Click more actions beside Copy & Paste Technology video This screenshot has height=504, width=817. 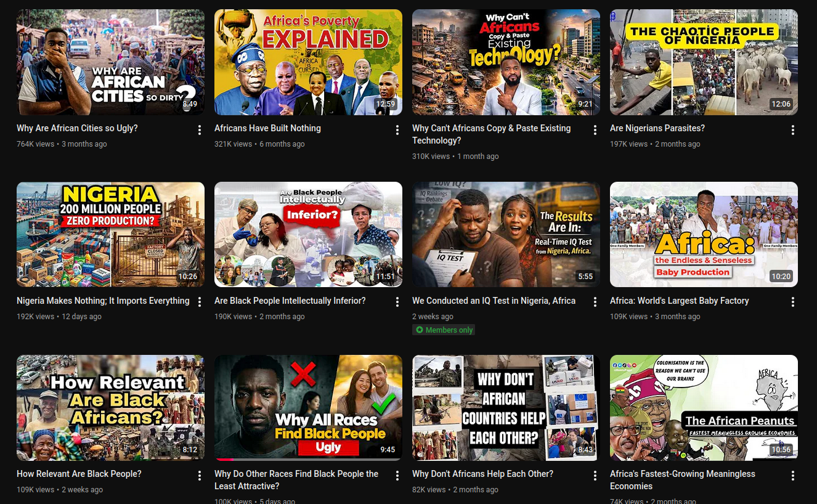click(595, 130)
